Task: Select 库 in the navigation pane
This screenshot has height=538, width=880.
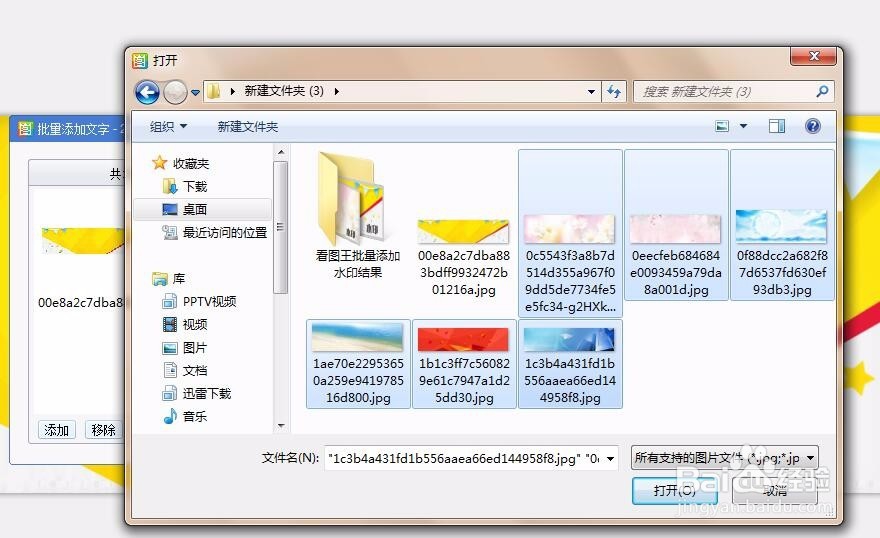Action: 179,278
